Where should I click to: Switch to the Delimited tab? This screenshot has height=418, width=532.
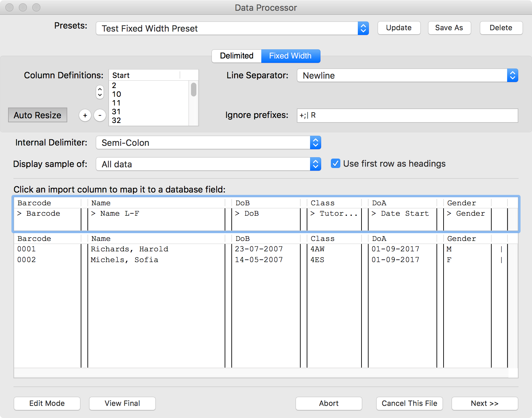point(237,56)
